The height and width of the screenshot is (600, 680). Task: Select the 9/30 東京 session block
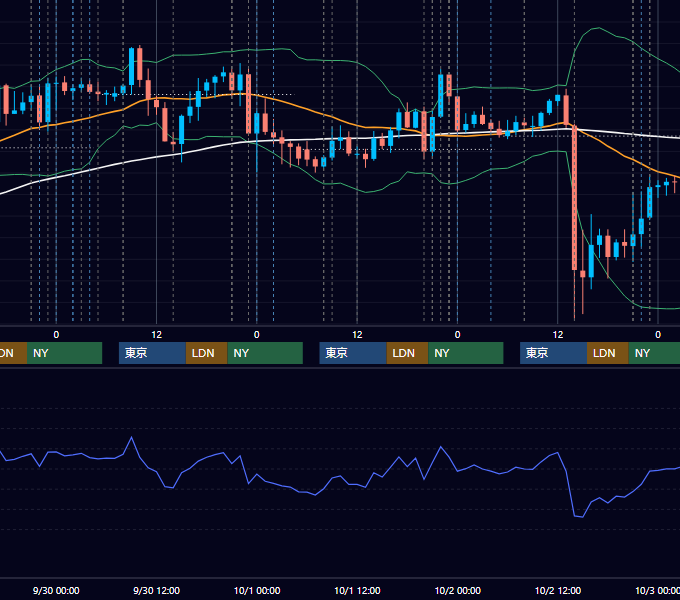[152, 353]
